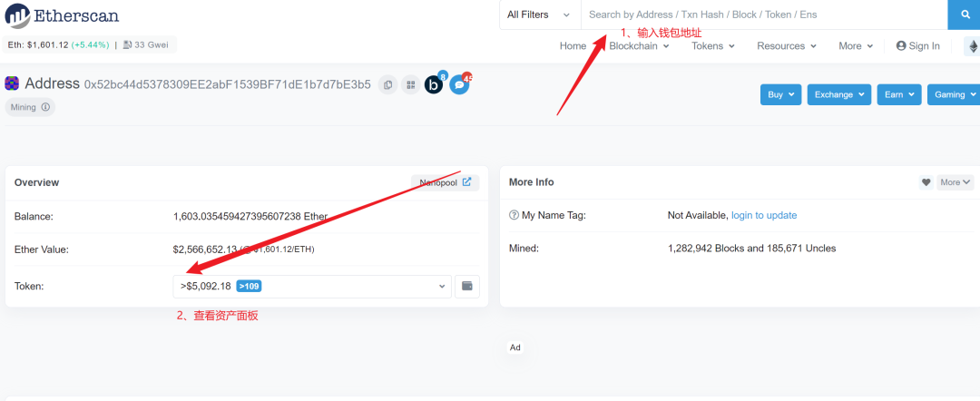980x401 pixels.
Task: Open the token holdings wallet icon
Action: click(x=467, y=286)
